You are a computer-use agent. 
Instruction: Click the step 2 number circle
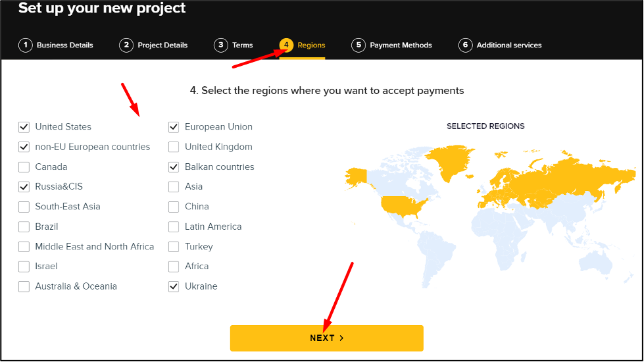(x=126, y=45)
